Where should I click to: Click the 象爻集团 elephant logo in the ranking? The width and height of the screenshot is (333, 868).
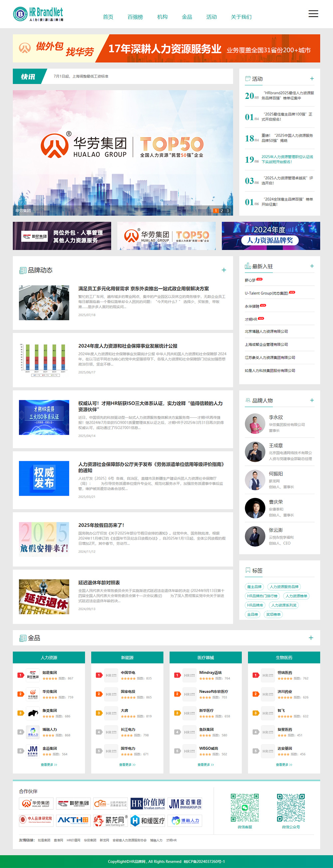[x=33, y=713]
